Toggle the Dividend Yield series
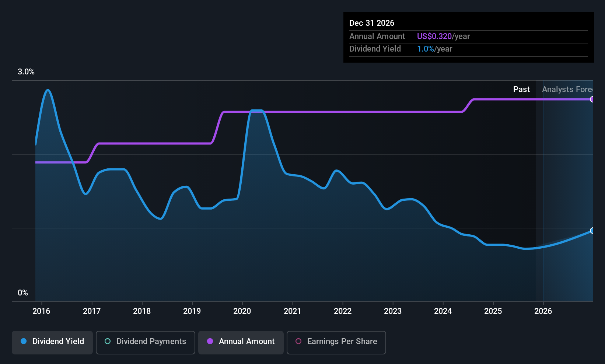Viewport: 605px width, 364px height. point(52,343)
